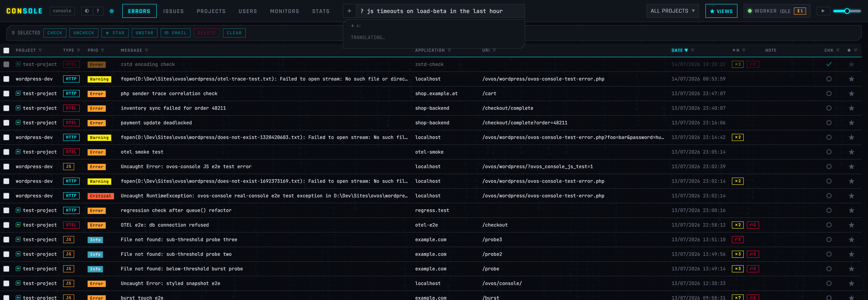
Task: Open MESSAGE column filter
Action: pyautogui.click(x=147, y=50)
